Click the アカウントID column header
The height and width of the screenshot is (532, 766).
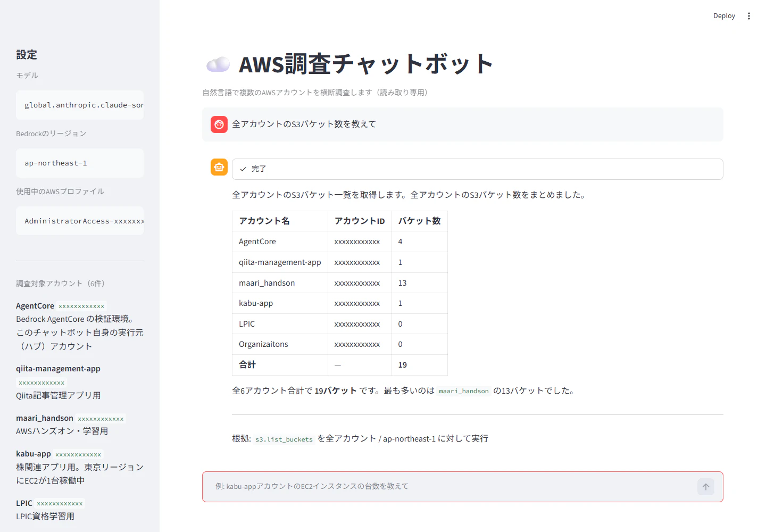tap(360, 221)
